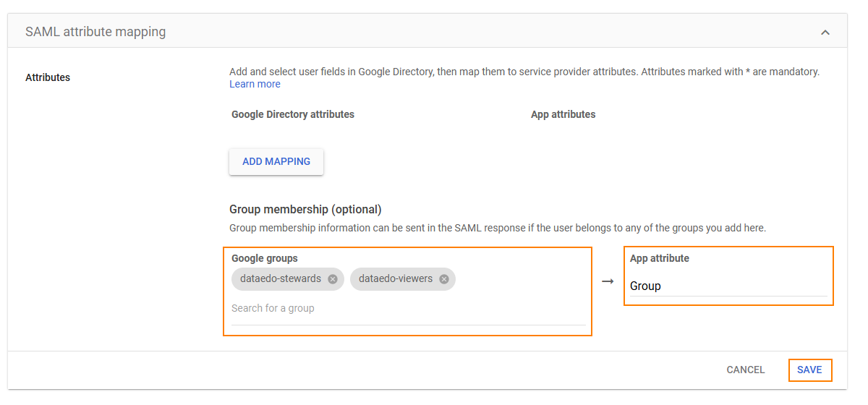Open the Learn more link

[x=255, y=84]
